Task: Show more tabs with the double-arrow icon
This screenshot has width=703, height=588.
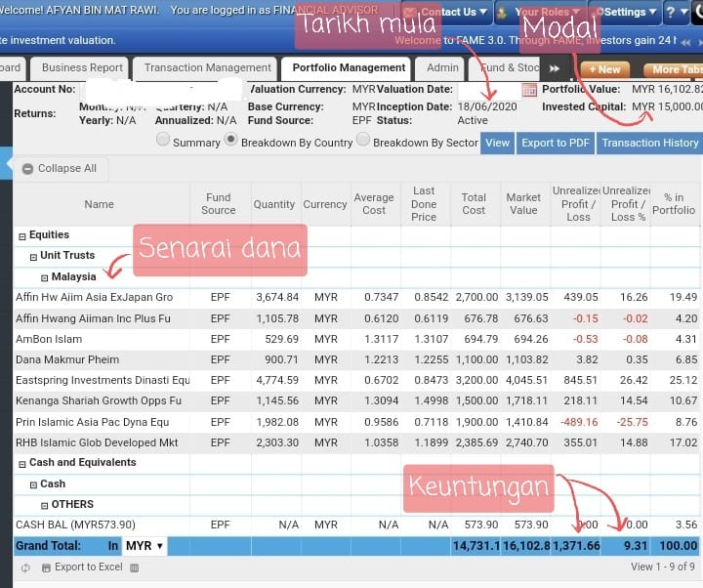Action: (x=555, y=68)
